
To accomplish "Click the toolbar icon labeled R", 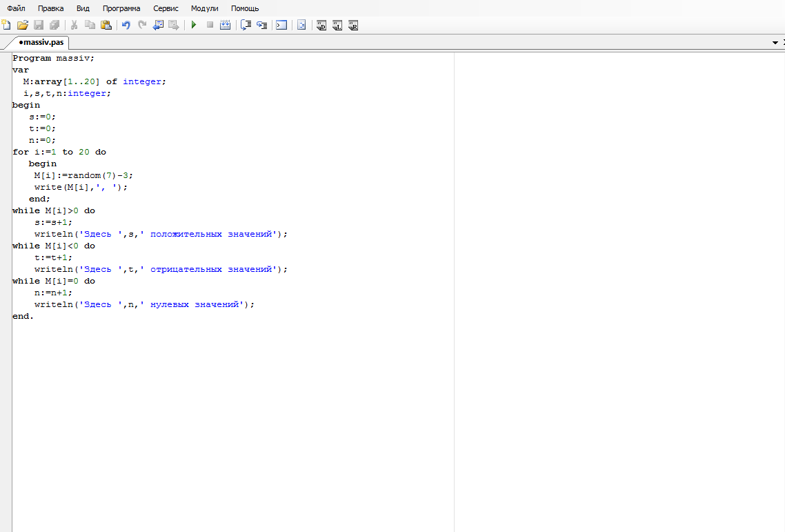I will (353, 26).
